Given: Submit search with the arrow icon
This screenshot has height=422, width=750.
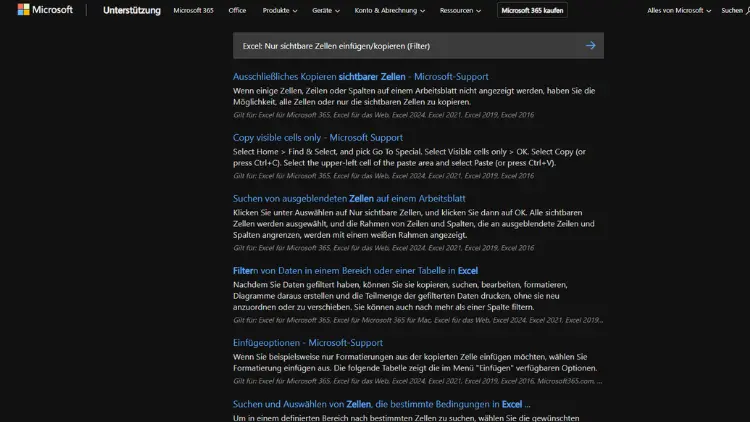Looking at the screenshot, I should point(590,45).
